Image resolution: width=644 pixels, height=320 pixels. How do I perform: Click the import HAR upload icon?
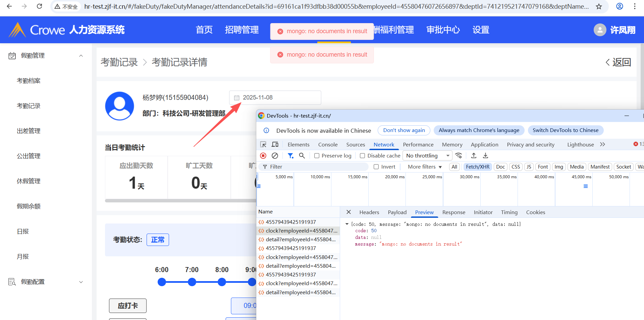tap(474, 155)
